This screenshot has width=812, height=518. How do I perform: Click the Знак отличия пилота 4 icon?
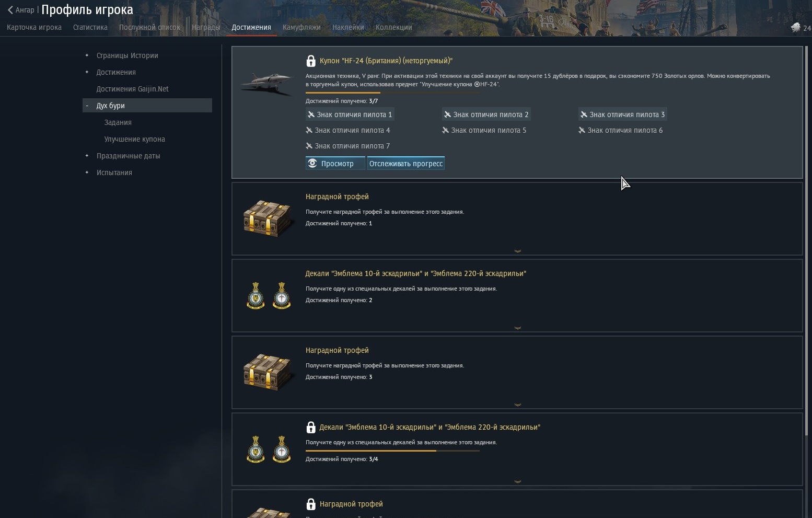click(309, 130)
